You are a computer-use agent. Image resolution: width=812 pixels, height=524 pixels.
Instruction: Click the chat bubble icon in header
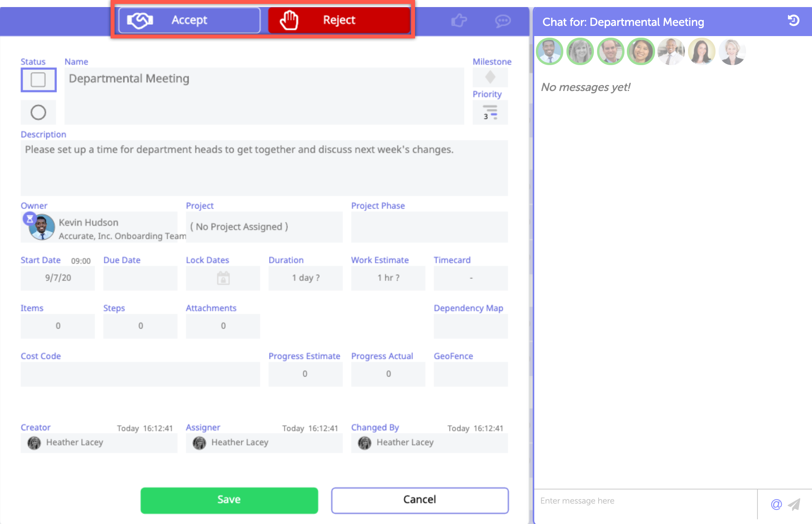click(x=502, y=20)
